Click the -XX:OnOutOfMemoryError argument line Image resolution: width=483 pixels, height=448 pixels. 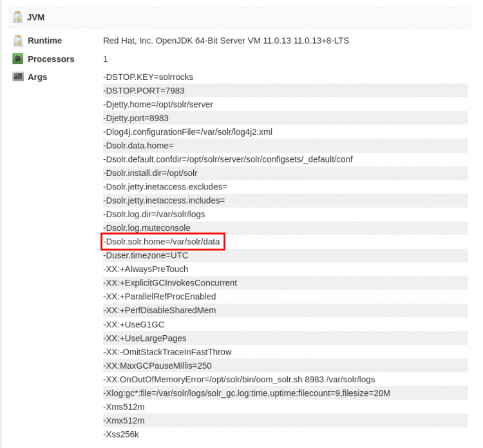click(x=239, y=379)
